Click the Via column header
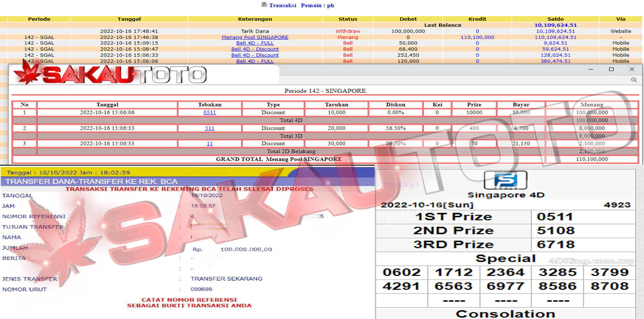644x319 pixels. (x=621, y=19)
